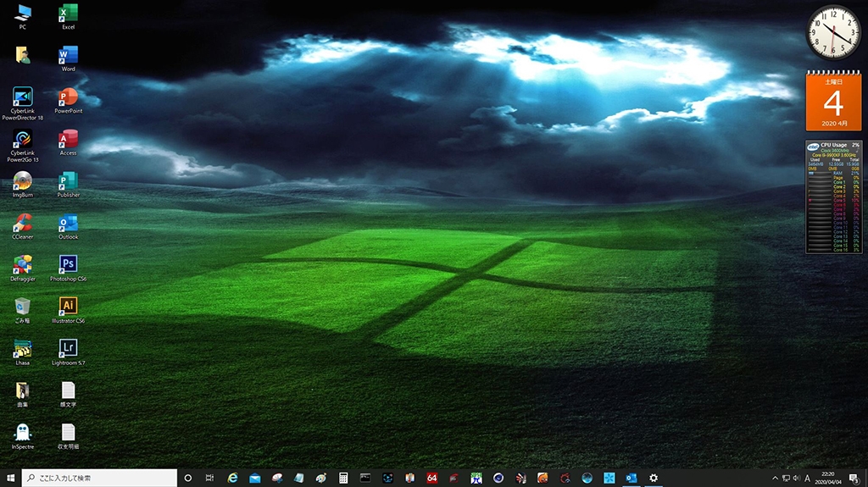
Task: Open the Excel desktop shortcut
Action: point(68,16)
